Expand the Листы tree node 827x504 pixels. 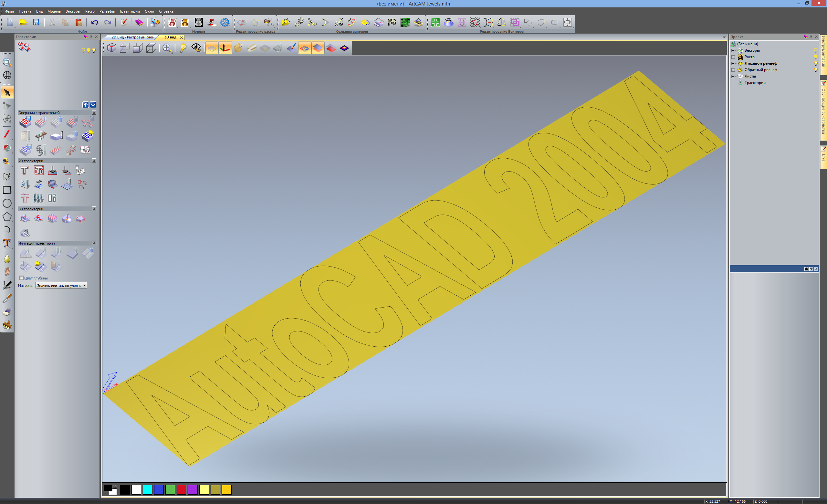733,76
